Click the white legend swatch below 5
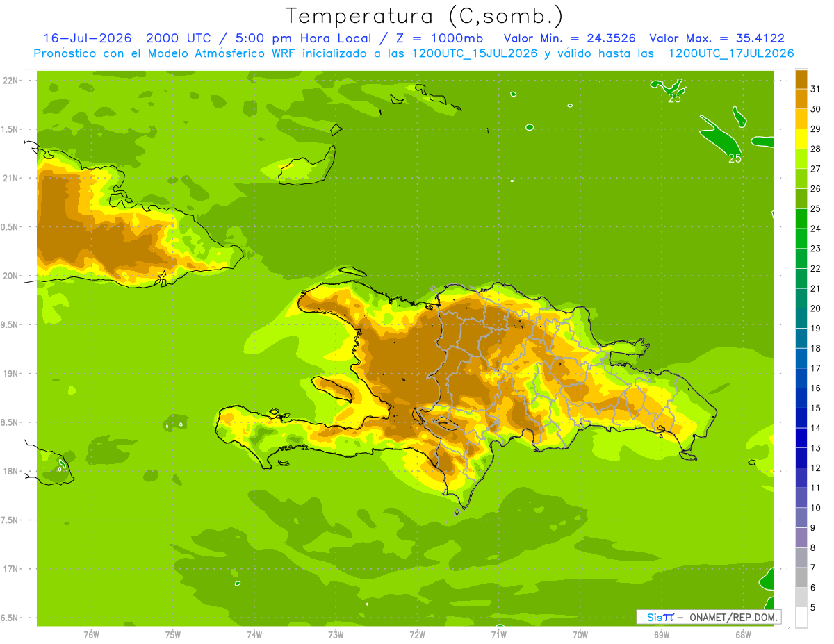The height and width of the screenshot is (644, 834). 801,618
